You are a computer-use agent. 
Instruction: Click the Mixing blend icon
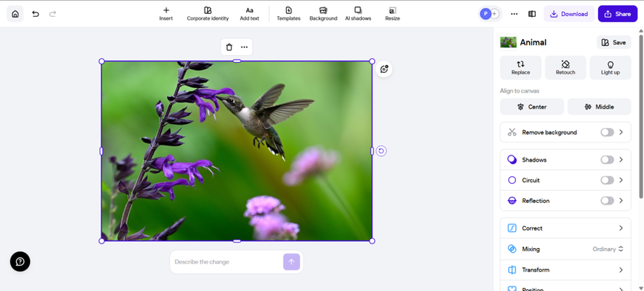[x=512, y=249]
